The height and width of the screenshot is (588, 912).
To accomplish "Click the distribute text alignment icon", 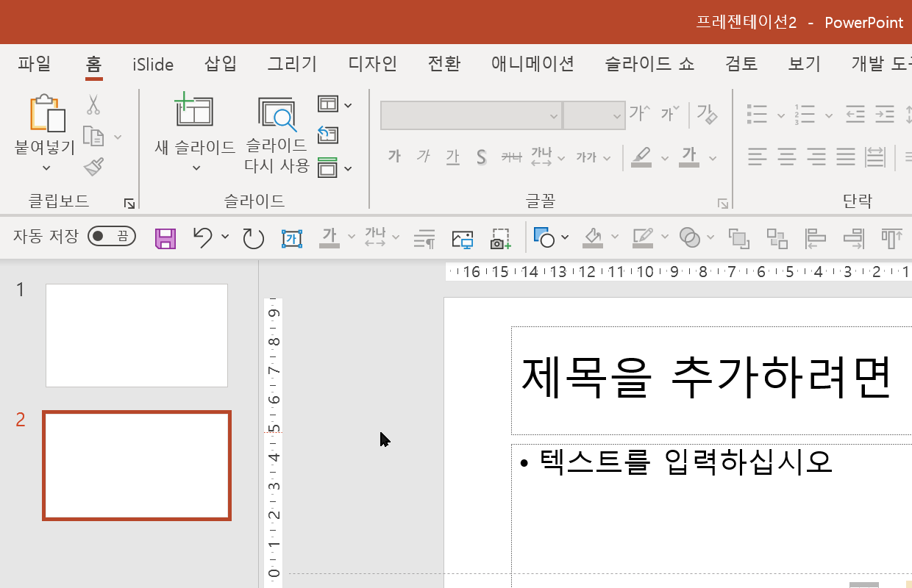I will click(x=875, y=156).
